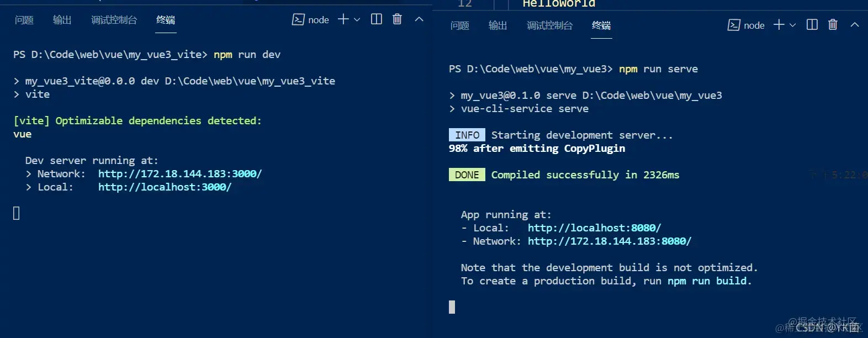Open the 问题 tab in left panel
This screenshot has width=868, height=338.
tap(24, 20)
